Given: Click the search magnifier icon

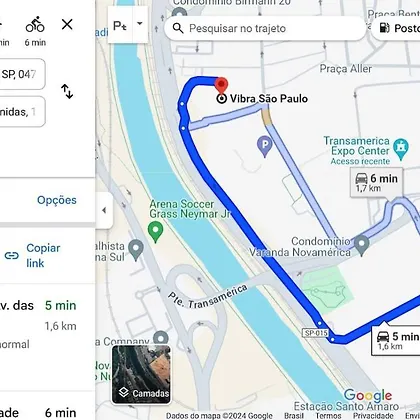Looking at the screenshot, I should (x=178, y=28).
